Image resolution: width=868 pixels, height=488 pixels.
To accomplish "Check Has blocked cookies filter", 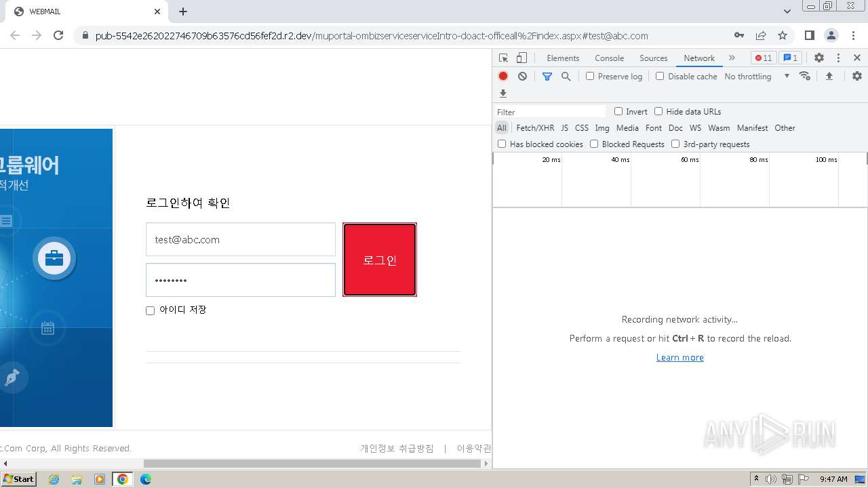I will click(502, 144).
